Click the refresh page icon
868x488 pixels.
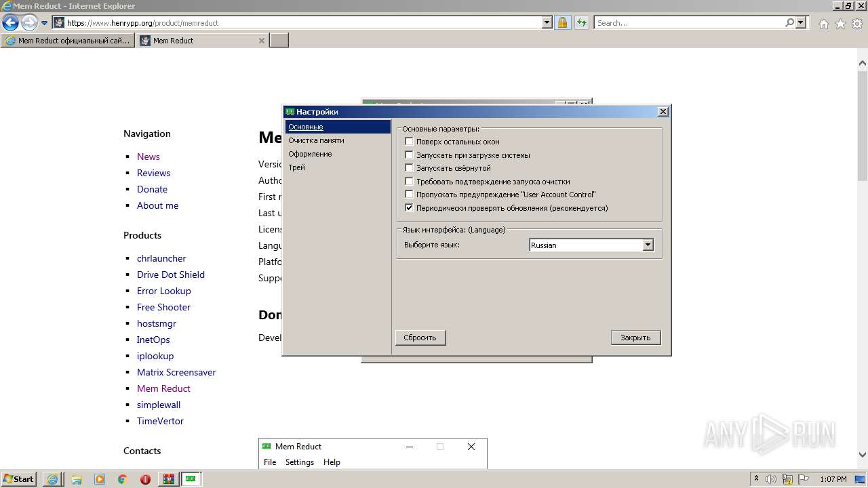coord(581,22)
